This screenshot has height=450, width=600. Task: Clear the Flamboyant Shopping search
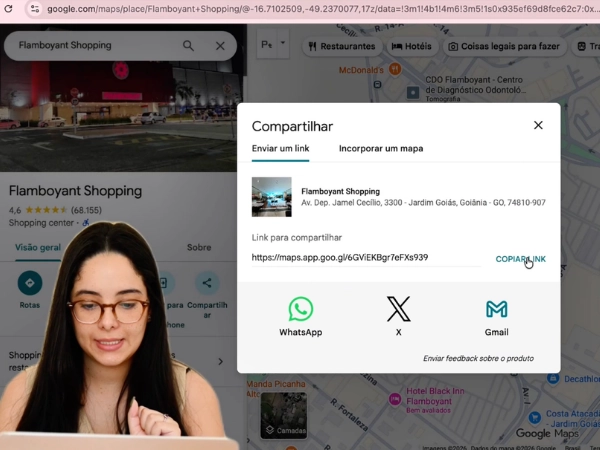click(x=220, y=46)
